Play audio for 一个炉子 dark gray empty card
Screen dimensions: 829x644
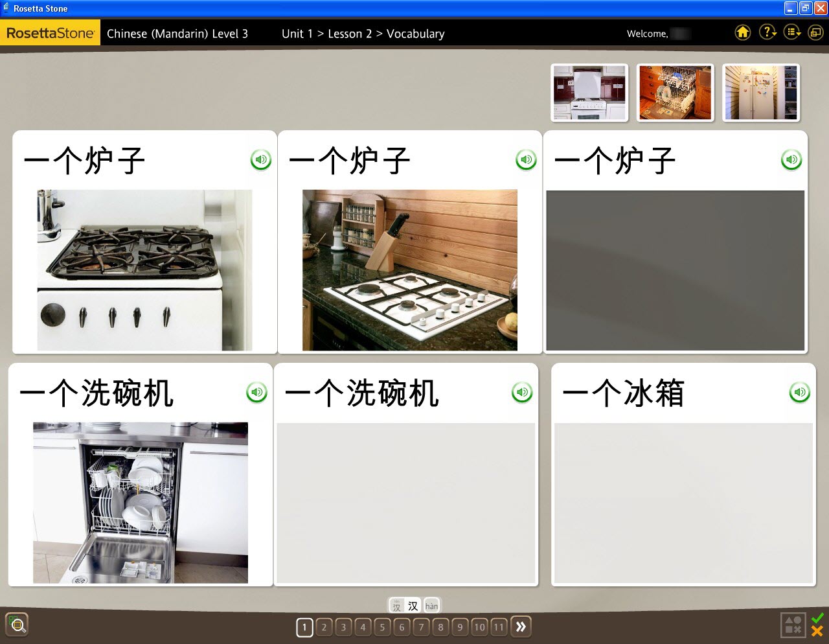[x=791, y=159]
